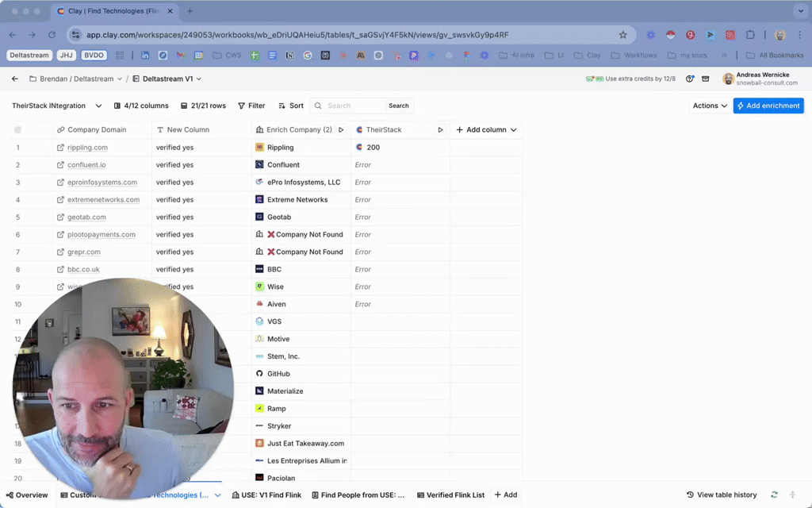
Task: Toggle the select-all rows checkbox
Action: point(17,130)
